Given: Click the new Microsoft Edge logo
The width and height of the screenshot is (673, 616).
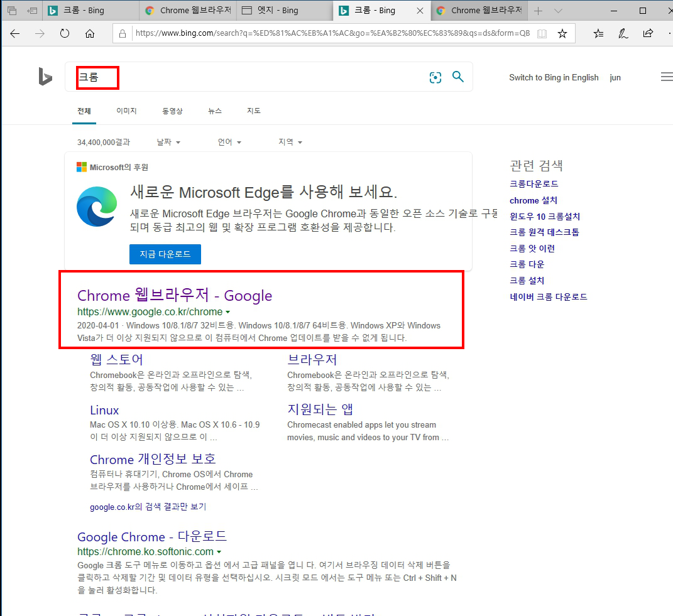Looking at the screenshot, I should click(97, 207).
